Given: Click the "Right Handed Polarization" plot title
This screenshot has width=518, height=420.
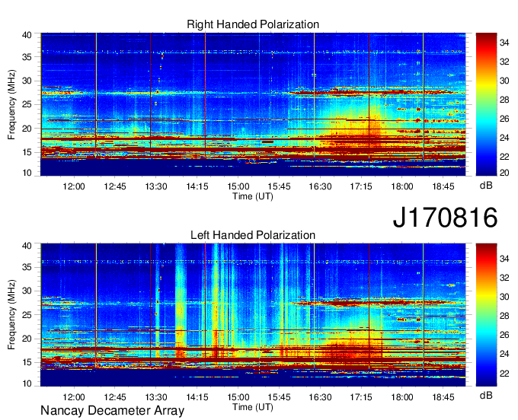Looking at the screenshot, I should click(x=253, y=24).
